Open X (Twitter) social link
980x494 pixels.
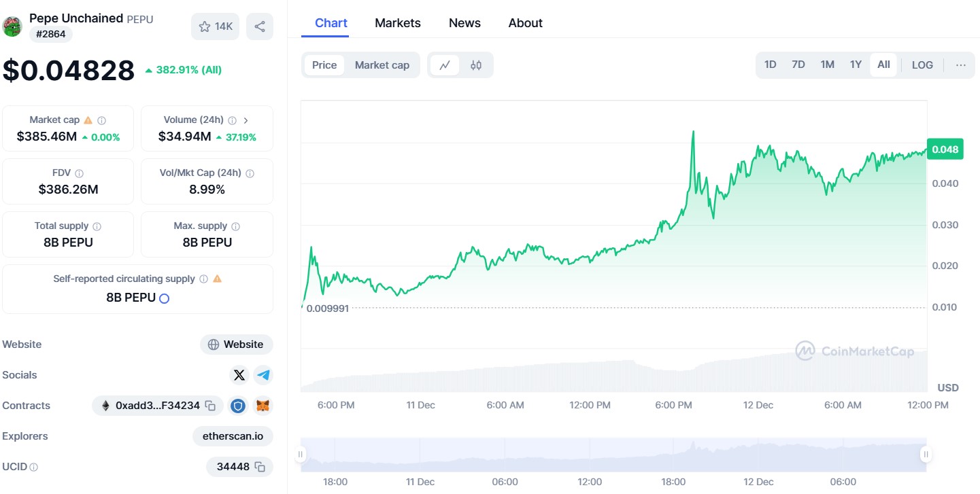(x=239, y=375)
